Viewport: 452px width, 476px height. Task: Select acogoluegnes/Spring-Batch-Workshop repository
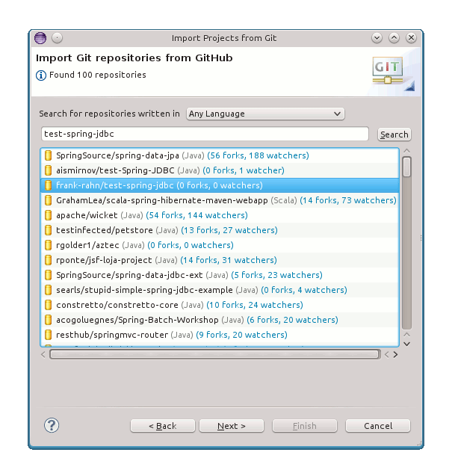click(x=137, y=320)
